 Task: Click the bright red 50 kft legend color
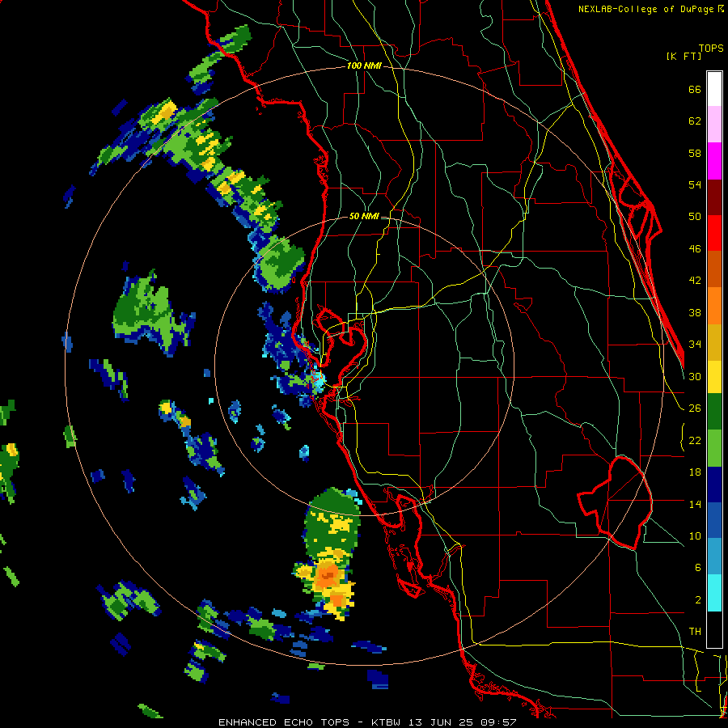[714, 233]
